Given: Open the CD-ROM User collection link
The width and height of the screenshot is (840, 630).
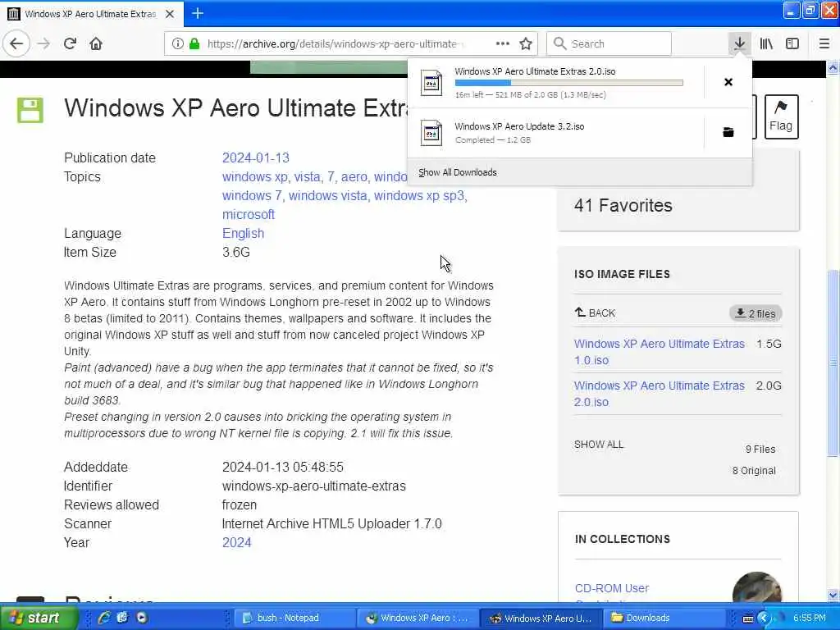Looking at the screenshot, I should 612,588.
